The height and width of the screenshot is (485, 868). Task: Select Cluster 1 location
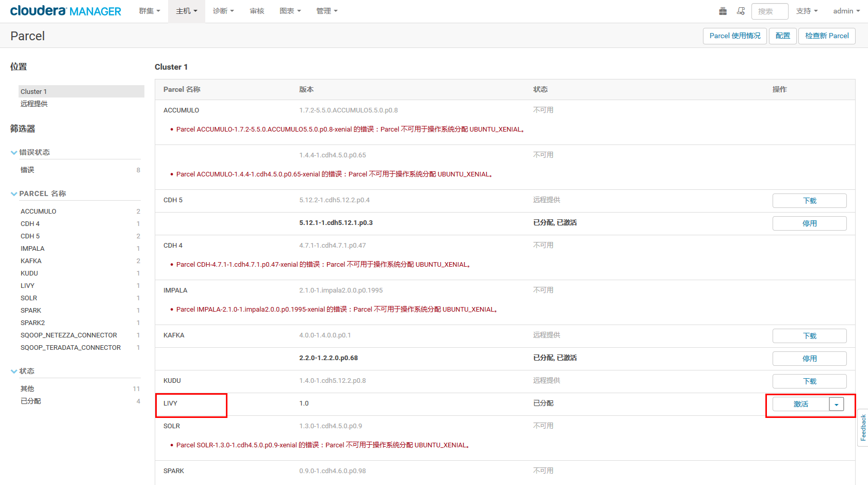81,91
